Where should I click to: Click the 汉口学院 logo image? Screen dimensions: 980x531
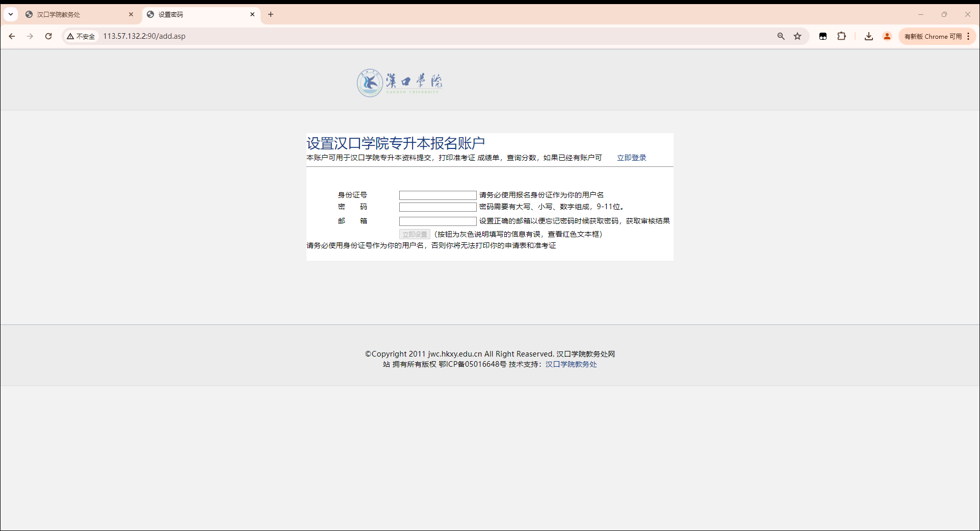tap(399, 83)
